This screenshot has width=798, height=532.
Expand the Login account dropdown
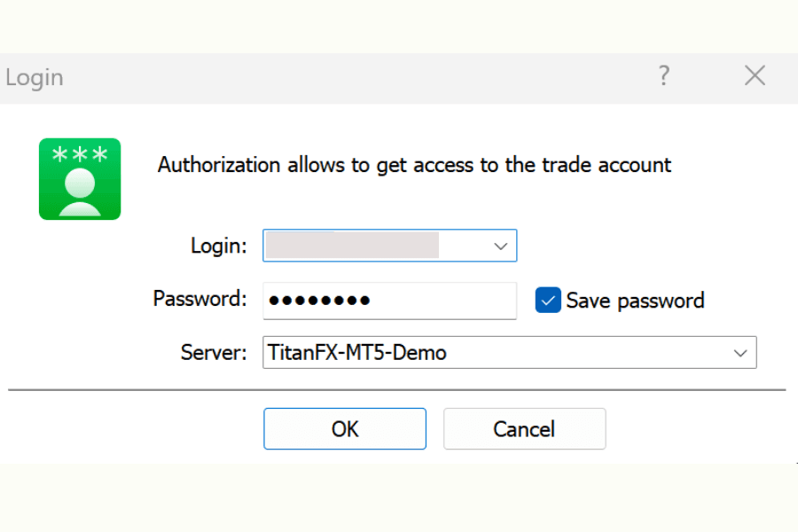[500, 246]
